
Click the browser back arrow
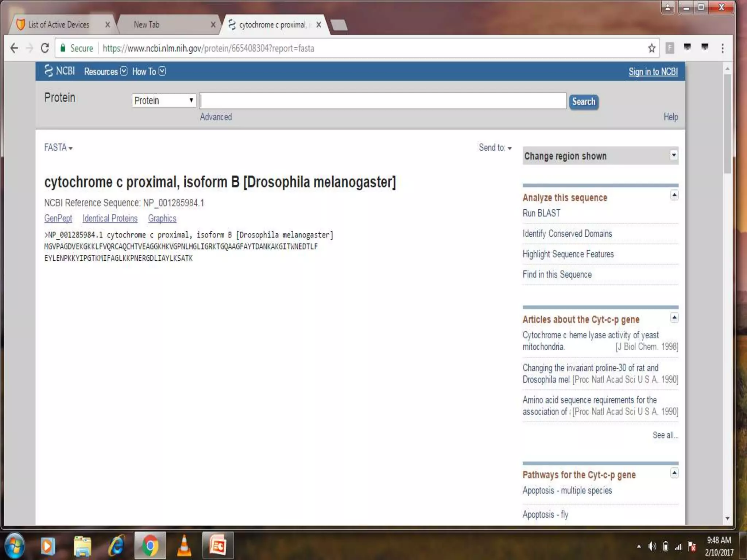[14, 48]
